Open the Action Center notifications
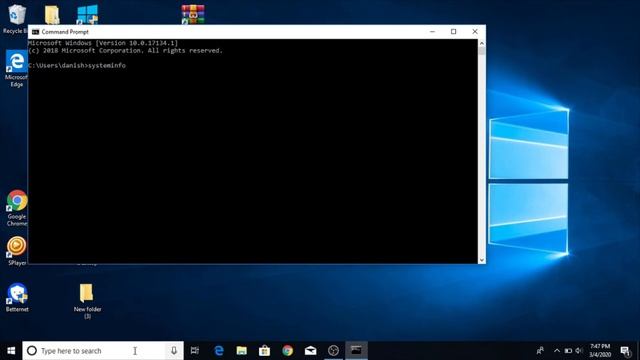 pos(625,351)
